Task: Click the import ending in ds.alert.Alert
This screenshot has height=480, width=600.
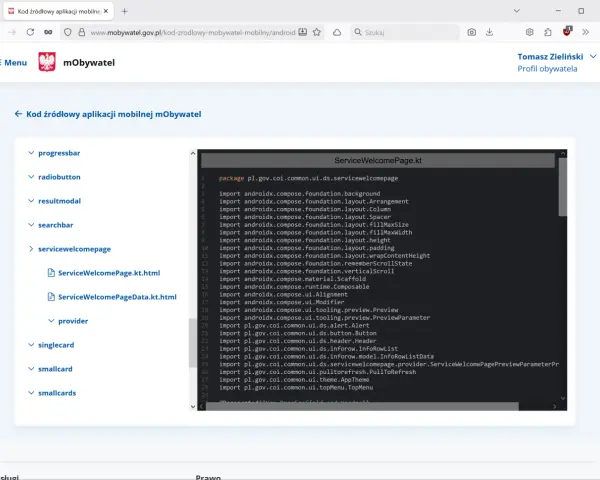Action: tap(294, 325)
